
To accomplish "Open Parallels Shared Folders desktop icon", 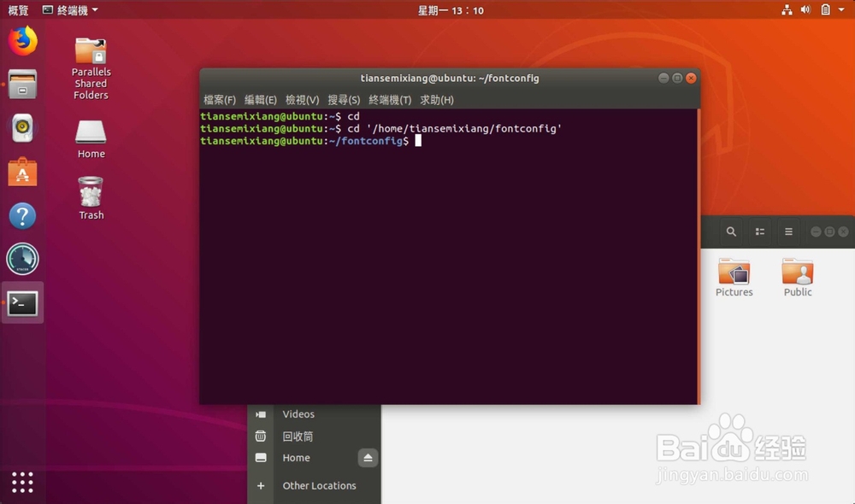I will pyautogui.click(x=91, y=68).
